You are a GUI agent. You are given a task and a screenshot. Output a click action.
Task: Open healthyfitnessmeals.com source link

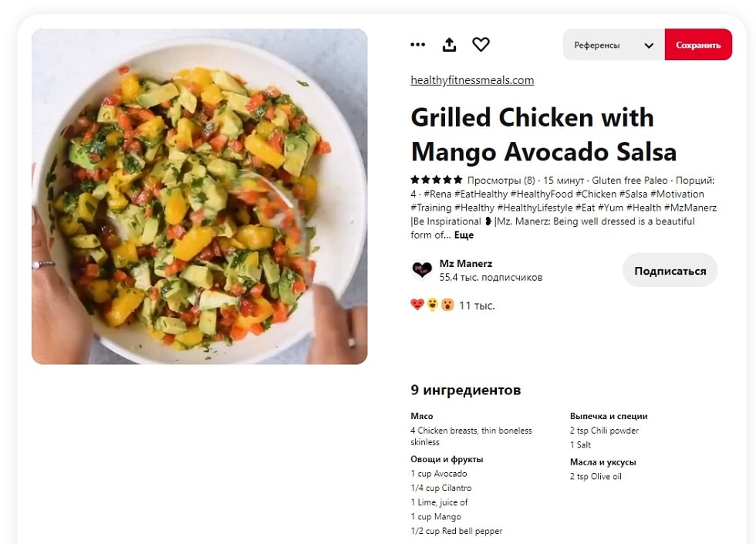tap(472, 80)
